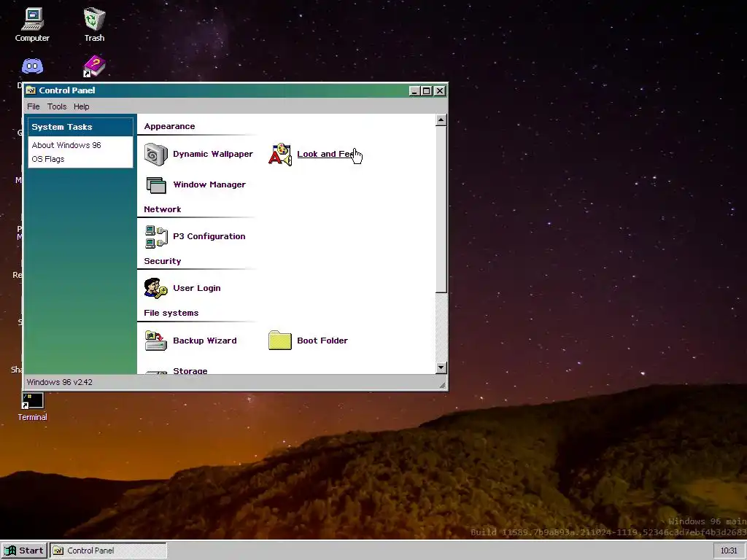Click the Look and Feel paint icon
This screenshot has height=560, width=747.
point(280,155)
